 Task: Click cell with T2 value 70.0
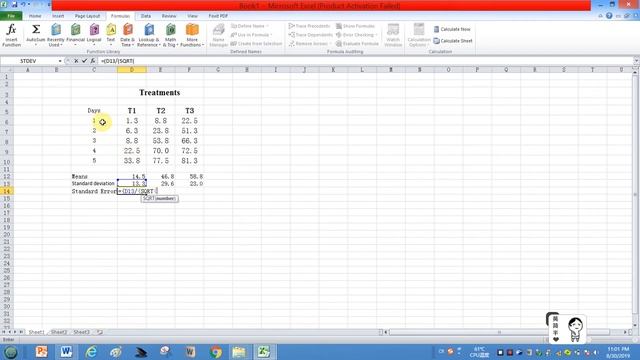pos(160,151)
